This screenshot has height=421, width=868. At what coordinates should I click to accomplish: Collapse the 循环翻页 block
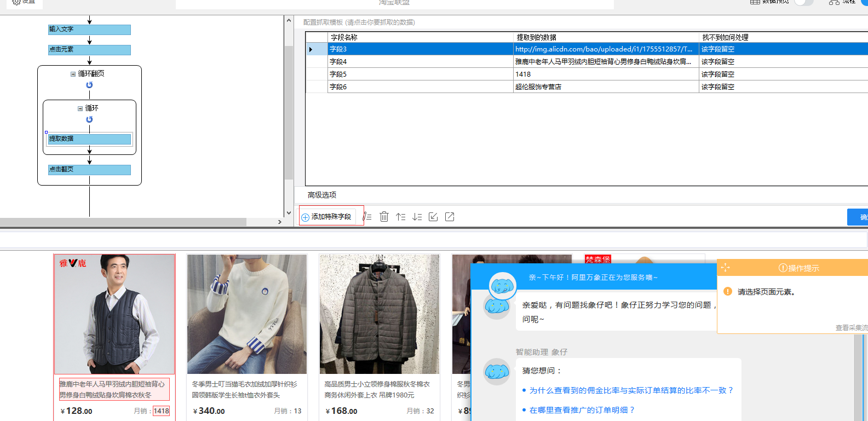73,74
